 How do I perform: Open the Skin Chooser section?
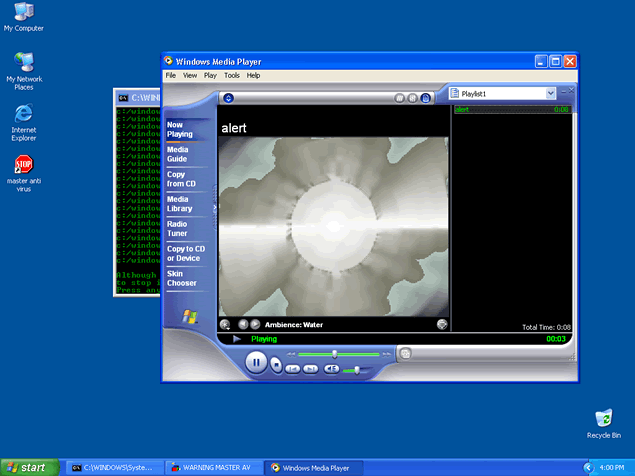(x=181, y=279)
